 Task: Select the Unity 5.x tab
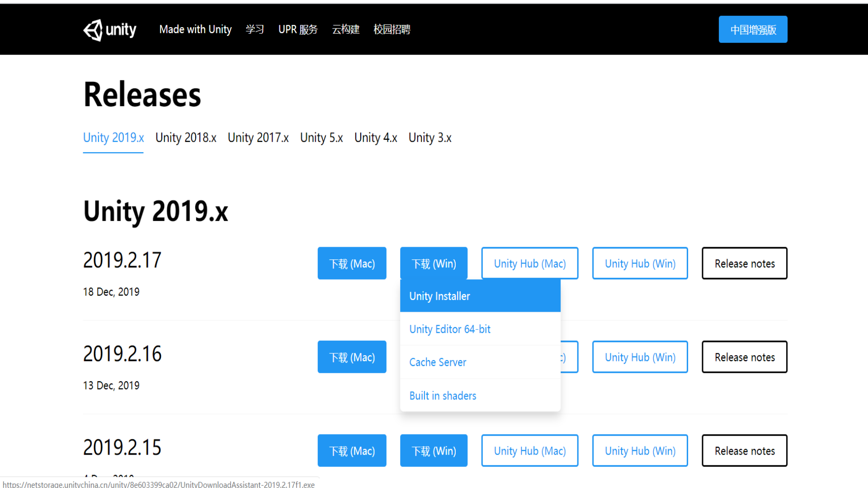pos(321,138)
